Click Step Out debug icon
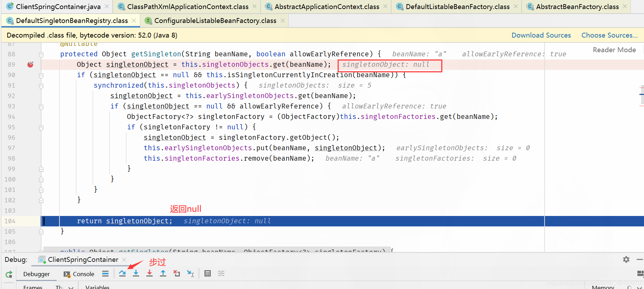Viewport: 644px width, 289px height. (x=163, y=274)
